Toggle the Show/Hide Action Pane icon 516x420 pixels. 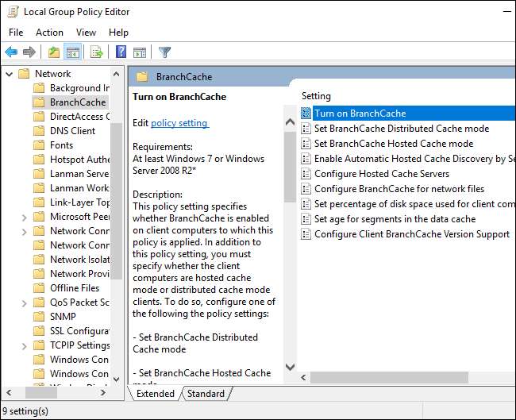140,52
